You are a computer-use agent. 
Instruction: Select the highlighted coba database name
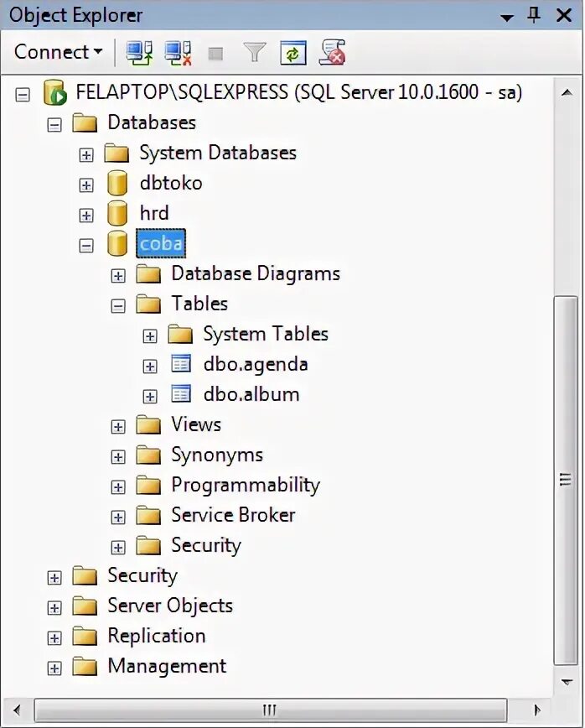[x=161, y=243]
